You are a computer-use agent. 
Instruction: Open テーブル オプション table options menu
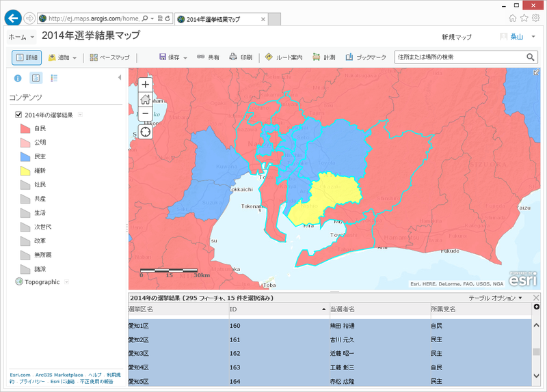(495, 298)
